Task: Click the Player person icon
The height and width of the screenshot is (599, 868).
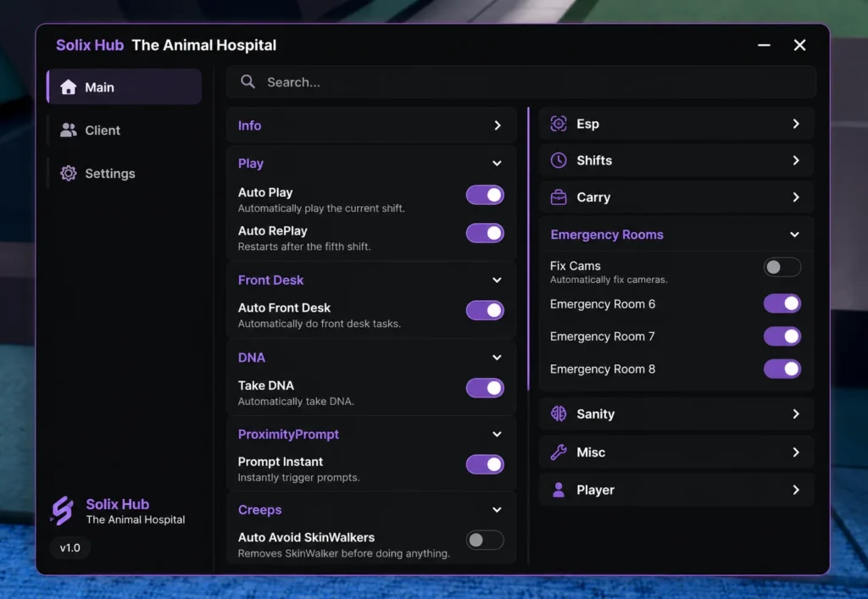Action: [x=559, y=490]
